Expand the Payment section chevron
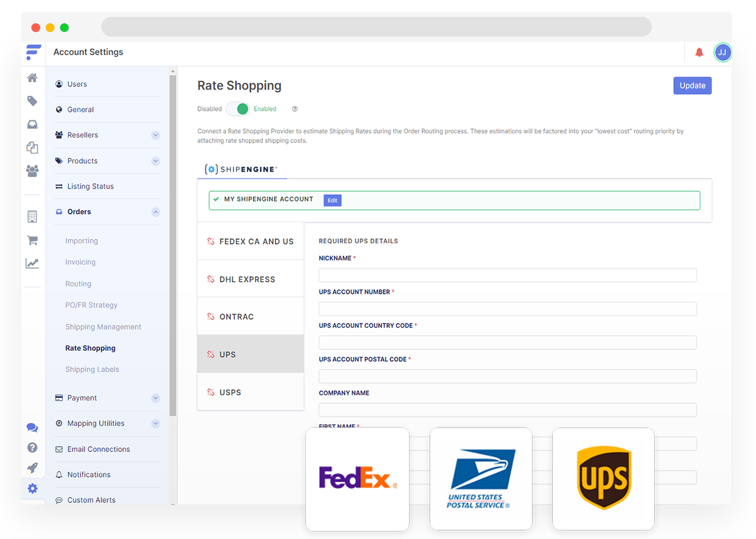This screenshot has height=539, width=756. (x=156, y=398)
